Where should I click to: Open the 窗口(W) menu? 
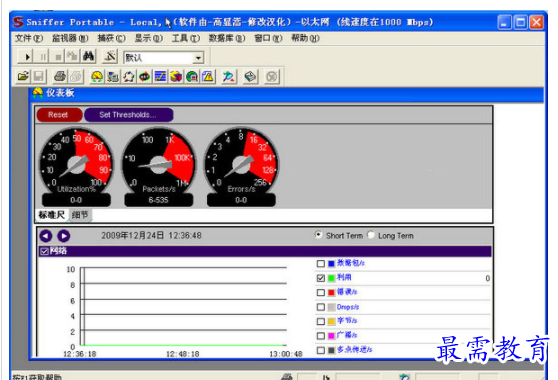pos(268,38)
